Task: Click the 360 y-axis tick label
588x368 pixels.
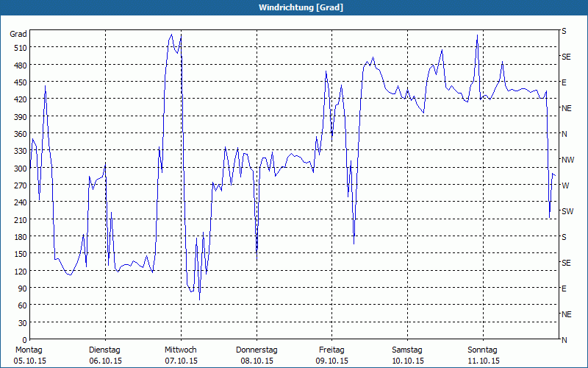Action: point(21,134)
